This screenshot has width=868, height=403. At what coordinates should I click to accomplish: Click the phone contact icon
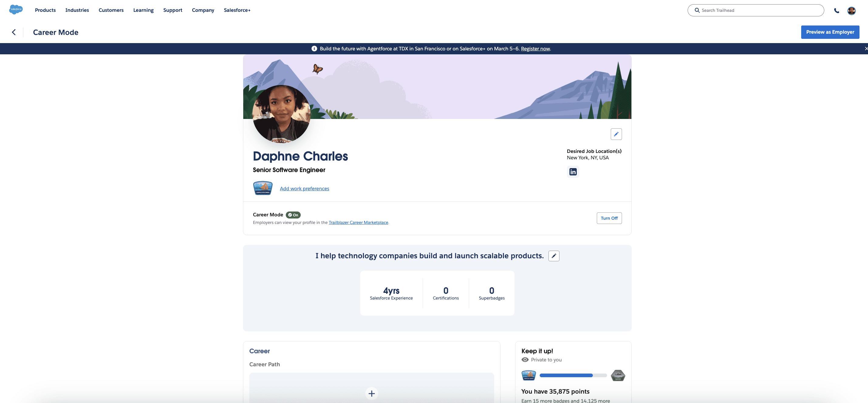[836, 10]
